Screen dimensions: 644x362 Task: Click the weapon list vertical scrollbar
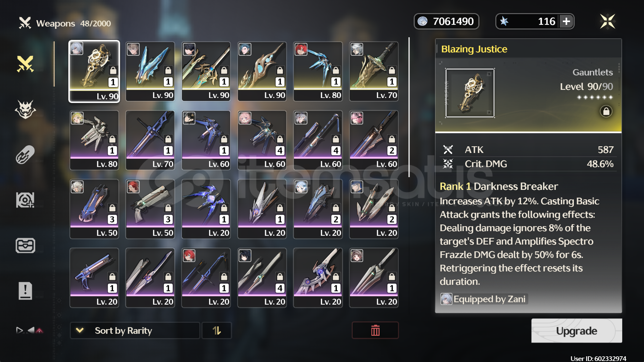click(x=409, y=107)
